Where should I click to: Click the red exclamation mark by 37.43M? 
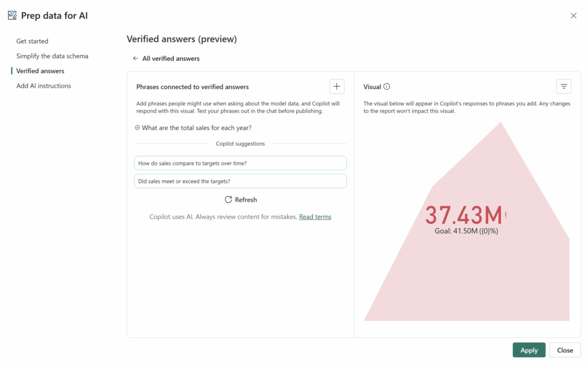(506, 216)
